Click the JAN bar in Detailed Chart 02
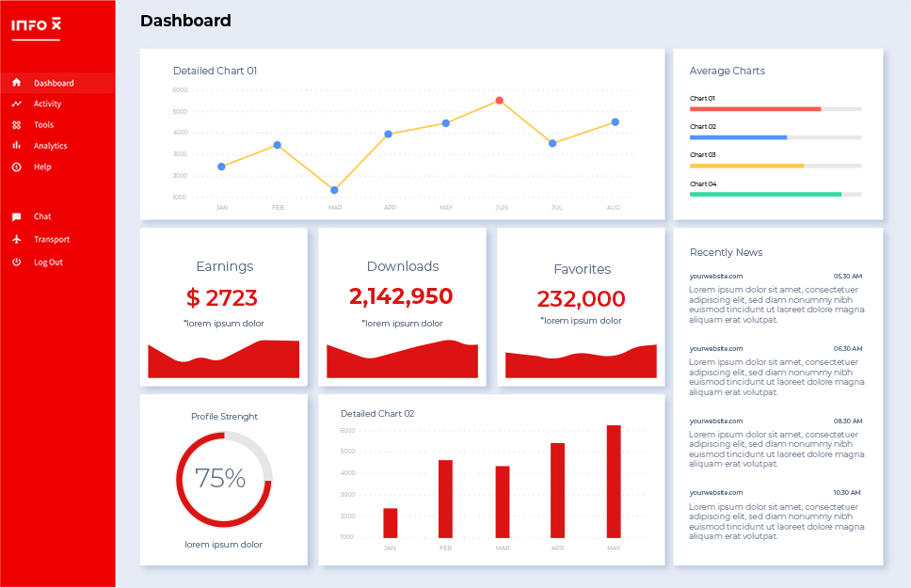The height and width of the screenshot is (588, 911). coord(391,523)
